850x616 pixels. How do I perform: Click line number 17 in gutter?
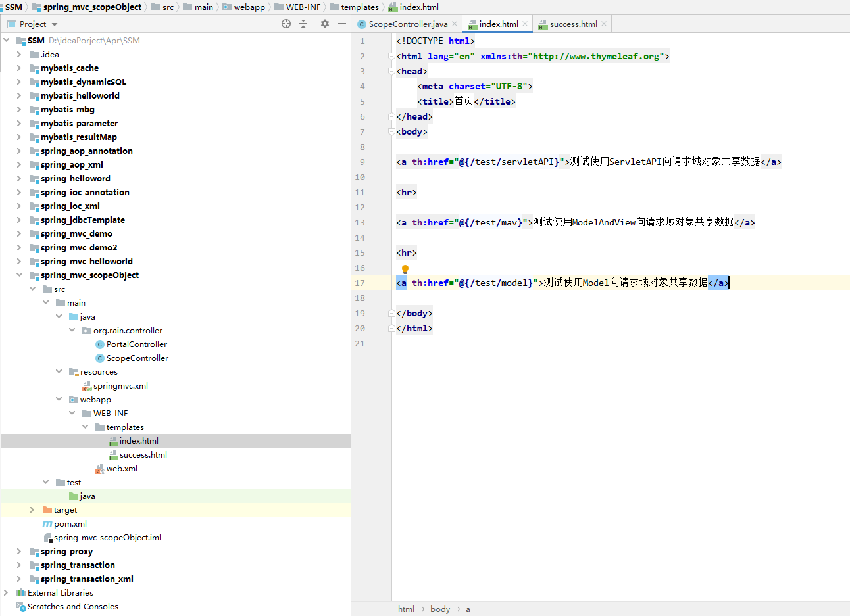click(x=360, y=283)
